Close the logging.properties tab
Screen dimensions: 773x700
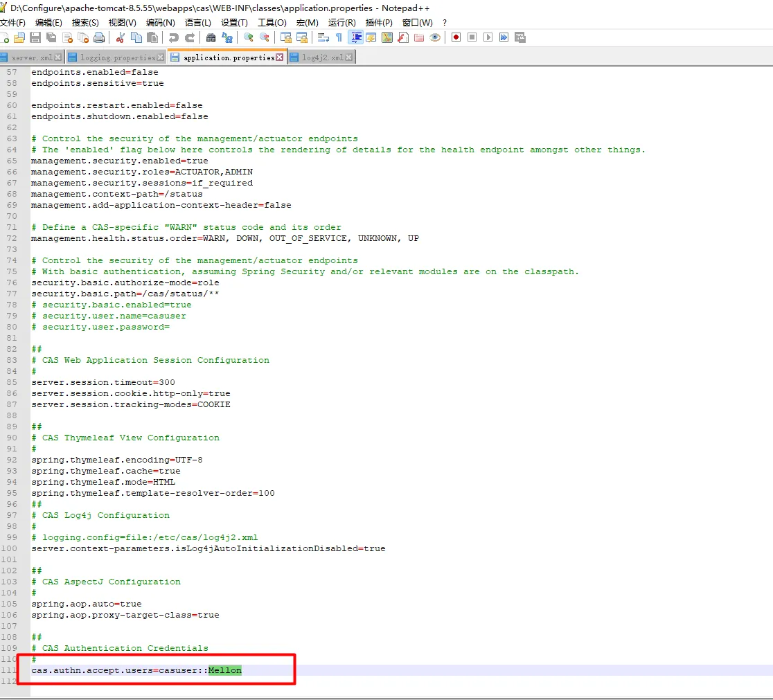tap(160, 57)
